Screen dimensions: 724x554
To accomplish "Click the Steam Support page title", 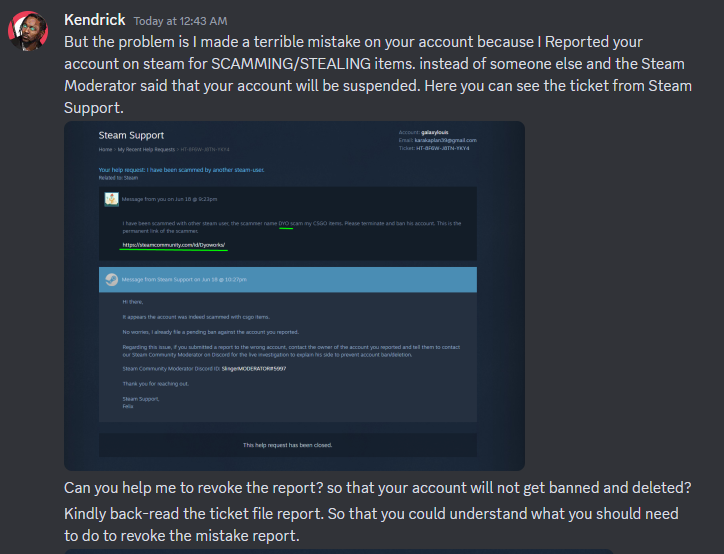I will point(131,135).
